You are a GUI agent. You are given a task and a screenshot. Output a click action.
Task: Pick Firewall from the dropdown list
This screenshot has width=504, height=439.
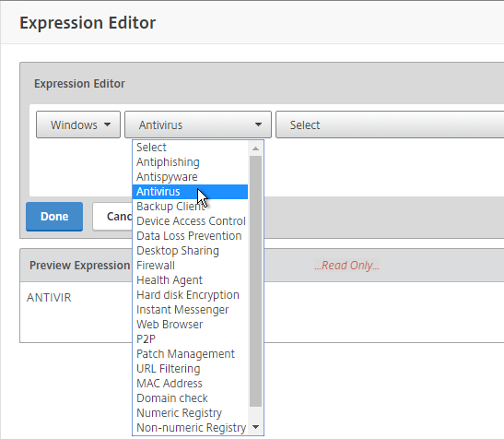191,266
